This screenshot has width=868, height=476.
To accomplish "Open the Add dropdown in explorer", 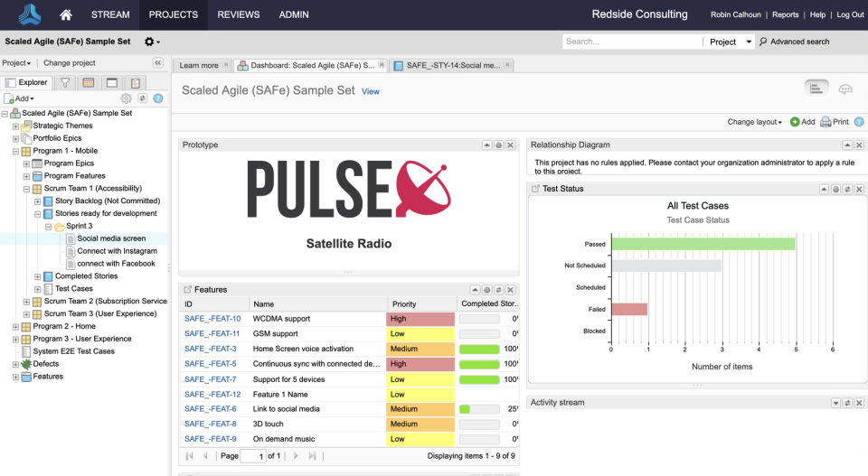I will coord(19,98).
